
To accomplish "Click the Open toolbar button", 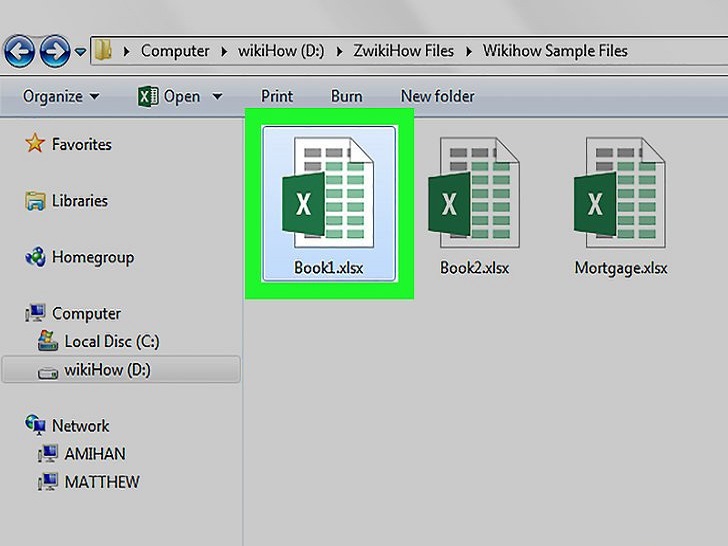I will (x=182, y=97).
